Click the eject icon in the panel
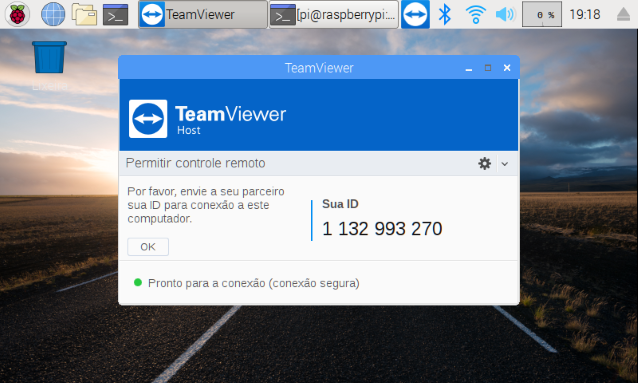 pyautogui.click(x=623, y=15)
